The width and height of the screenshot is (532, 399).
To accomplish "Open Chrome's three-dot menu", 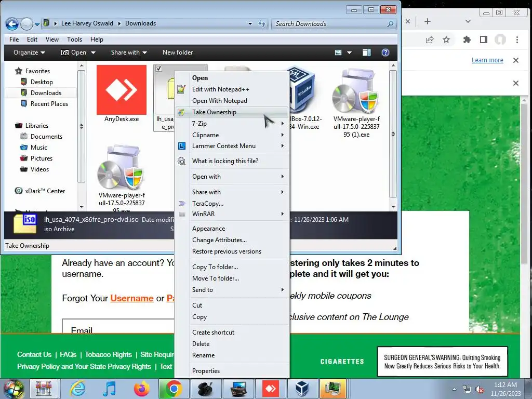I will click(517, 39).
